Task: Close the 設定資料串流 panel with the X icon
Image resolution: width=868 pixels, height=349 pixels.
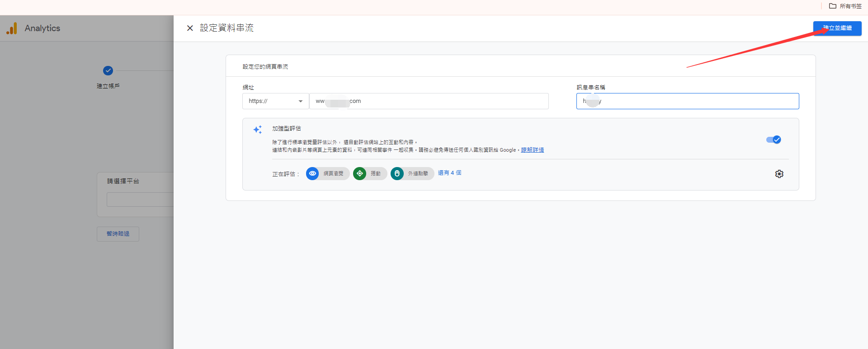Action: [x=190, y=28]
